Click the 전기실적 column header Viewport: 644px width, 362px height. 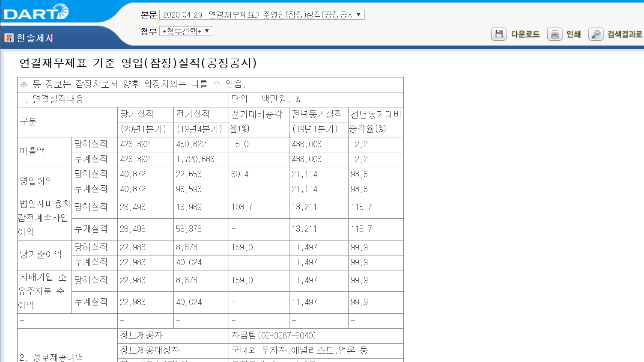193,114
